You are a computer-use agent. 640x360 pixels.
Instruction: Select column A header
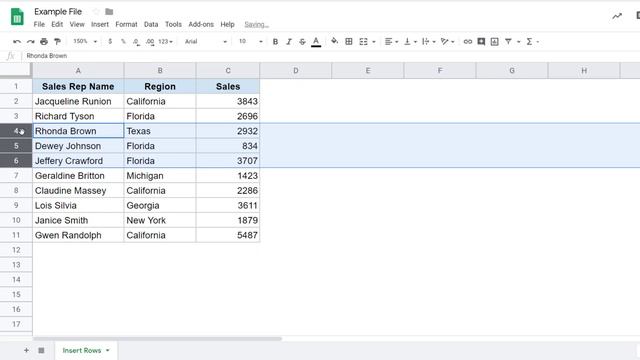click(x=78, y=71)
